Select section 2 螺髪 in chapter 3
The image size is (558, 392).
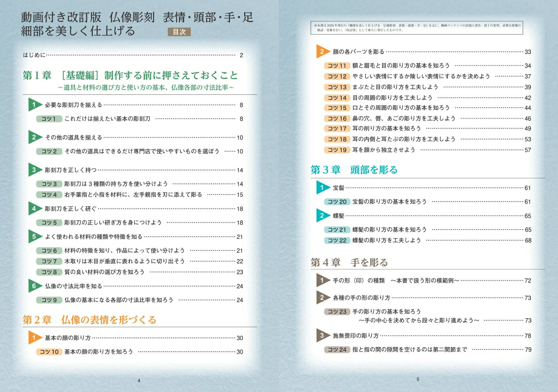pos(424,216)
